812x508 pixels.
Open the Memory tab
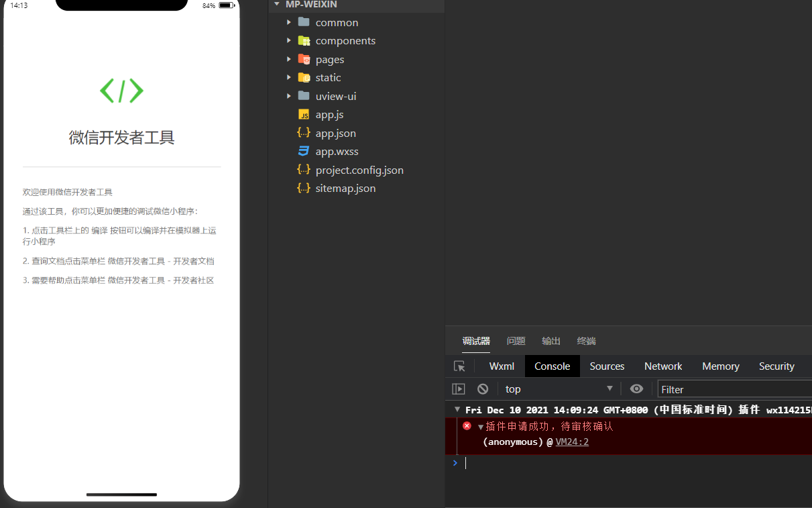721,366
